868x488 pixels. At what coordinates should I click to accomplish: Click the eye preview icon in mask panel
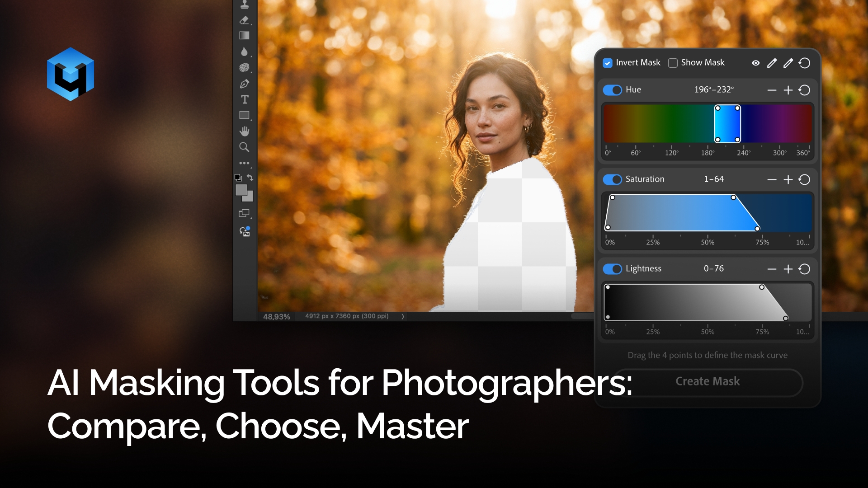755,63
